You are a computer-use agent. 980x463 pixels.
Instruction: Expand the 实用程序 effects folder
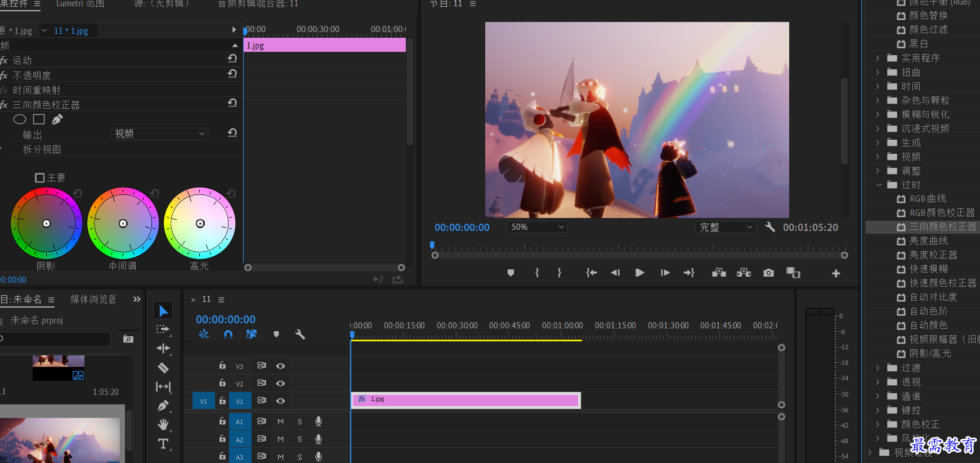(877, 58)
